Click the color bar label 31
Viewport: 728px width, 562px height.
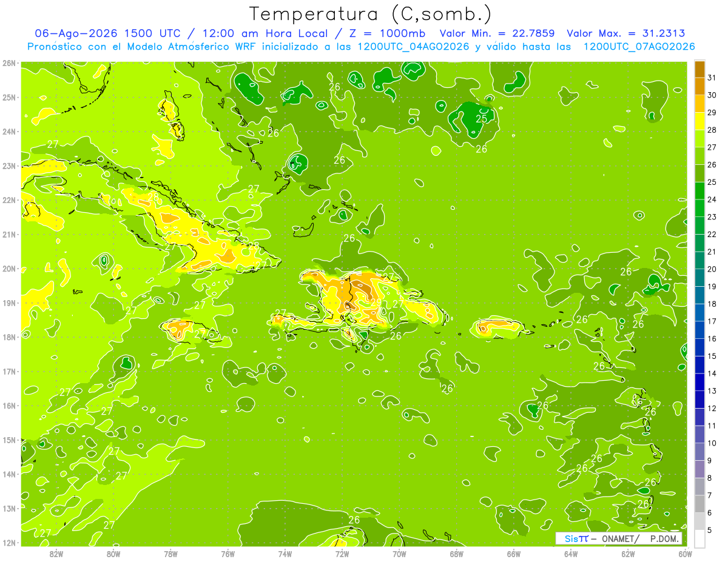pos(712,78)
